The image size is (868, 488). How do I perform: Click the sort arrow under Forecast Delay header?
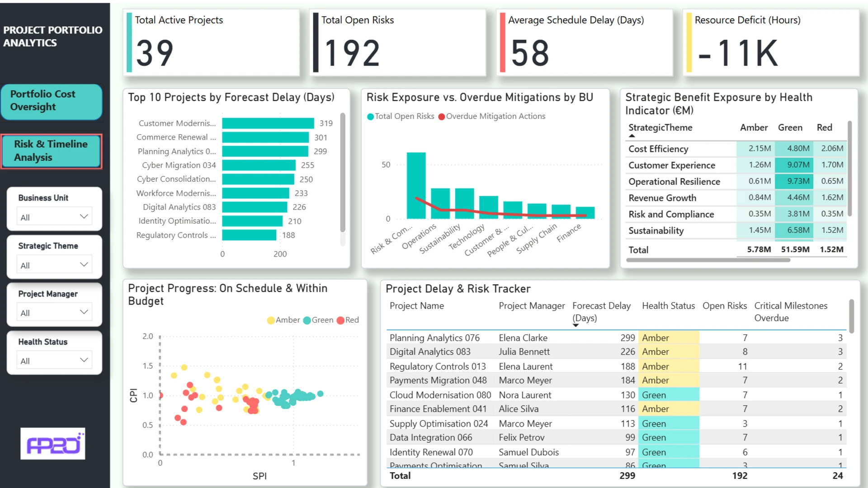click(x=576, y=325)
